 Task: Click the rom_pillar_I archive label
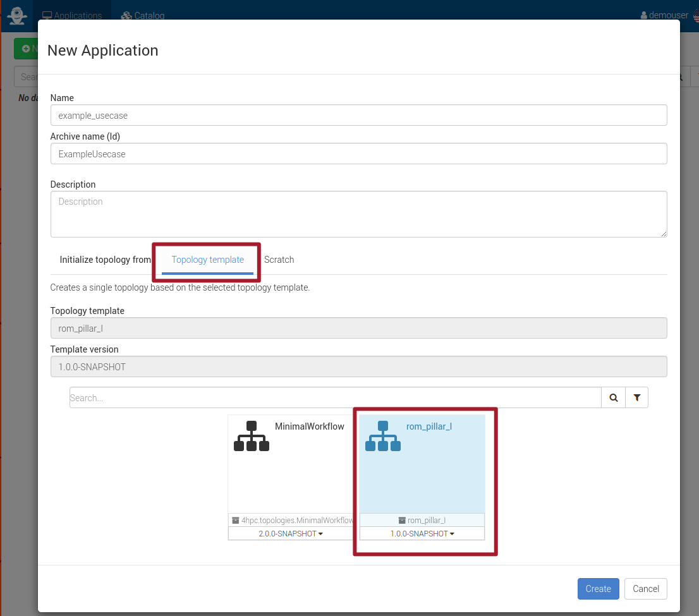point(422,520)
